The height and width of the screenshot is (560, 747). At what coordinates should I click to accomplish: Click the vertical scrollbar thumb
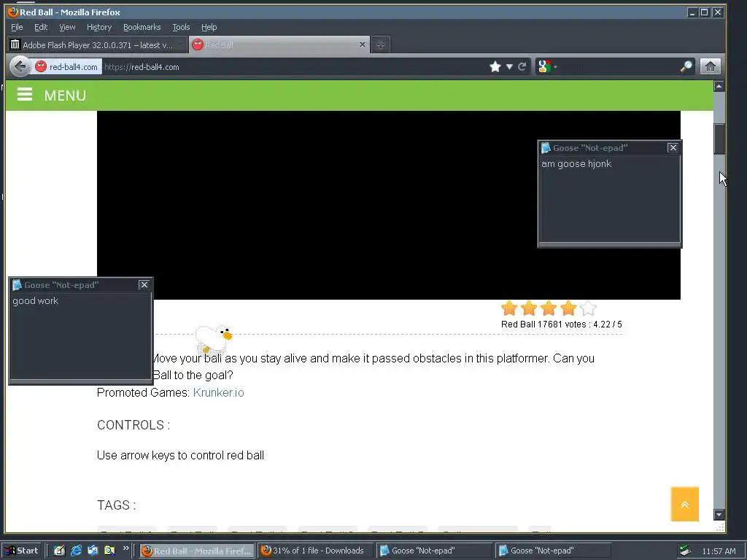coord(719,139)
